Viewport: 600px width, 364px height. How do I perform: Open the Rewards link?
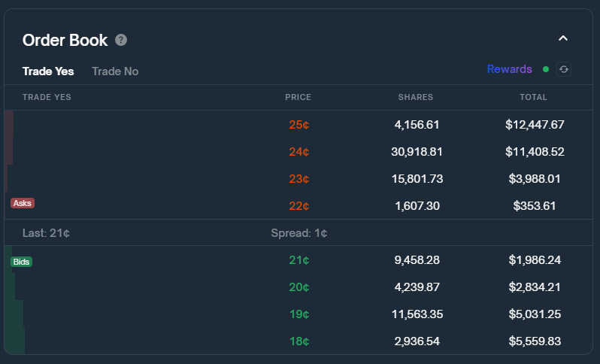pyautogui.click(x=509, y=69)
